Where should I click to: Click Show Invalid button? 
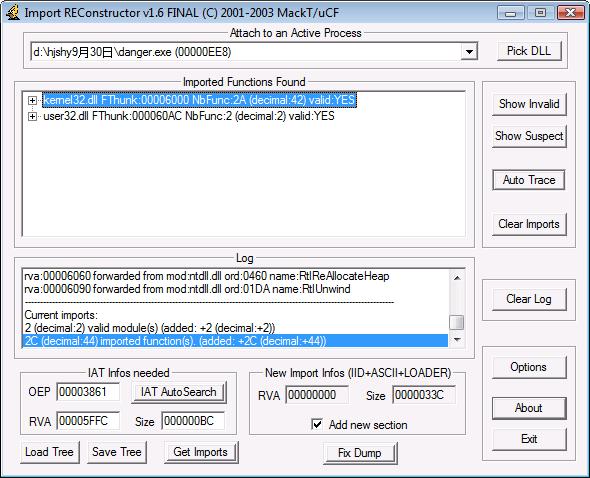[x=529, y=104]
